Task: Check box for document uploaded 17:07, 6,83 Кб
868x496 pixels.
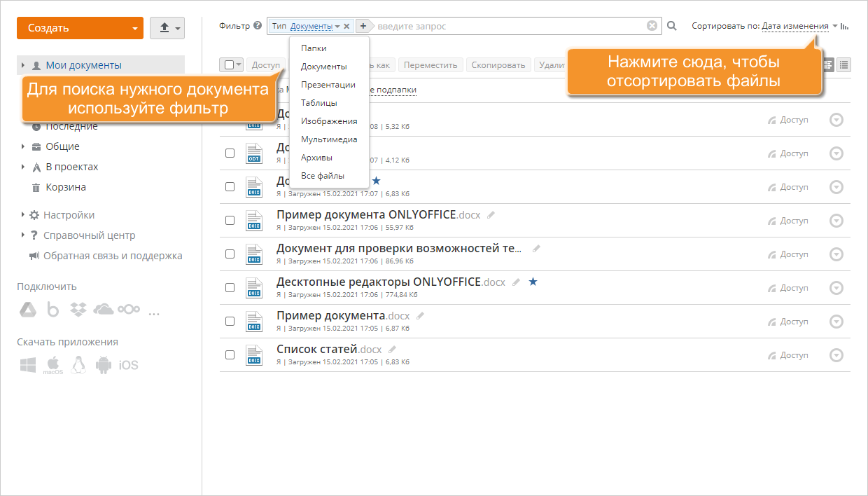Action: [230, 186]
